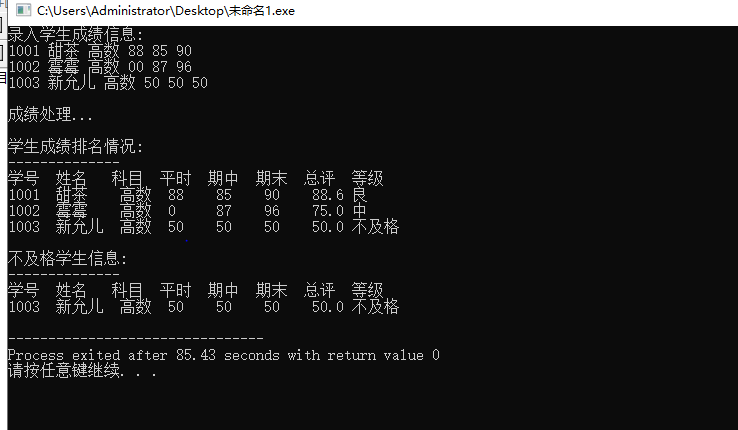Click the heading 不及格学生信息:
The image size is (738, 430).
click(67, 258)
